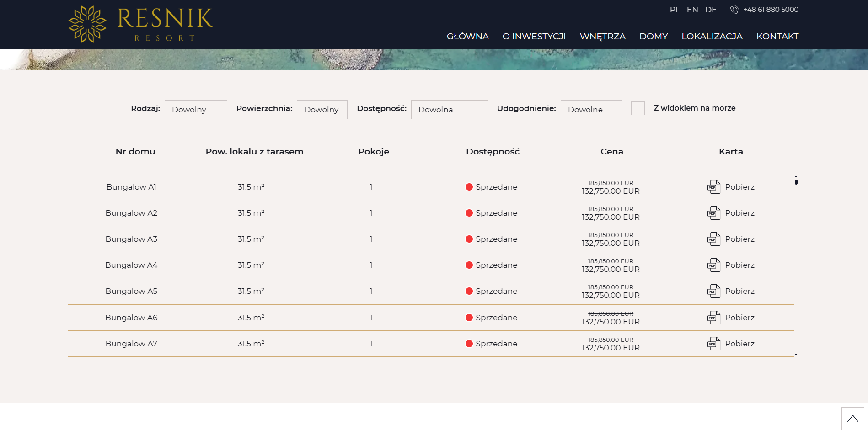Click the PDF icon for Bungalow A2
The height and width of the screenshot is (435, 868).
coord(714,213)
